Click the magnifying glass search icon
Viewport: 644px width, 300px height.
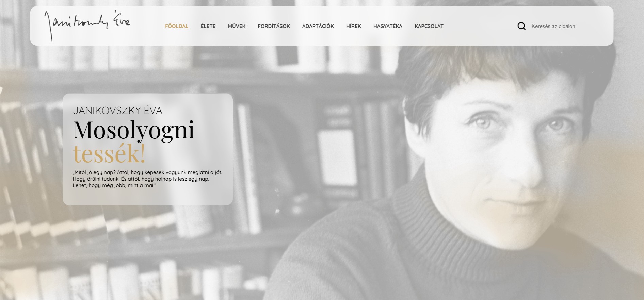pos(521,26)
